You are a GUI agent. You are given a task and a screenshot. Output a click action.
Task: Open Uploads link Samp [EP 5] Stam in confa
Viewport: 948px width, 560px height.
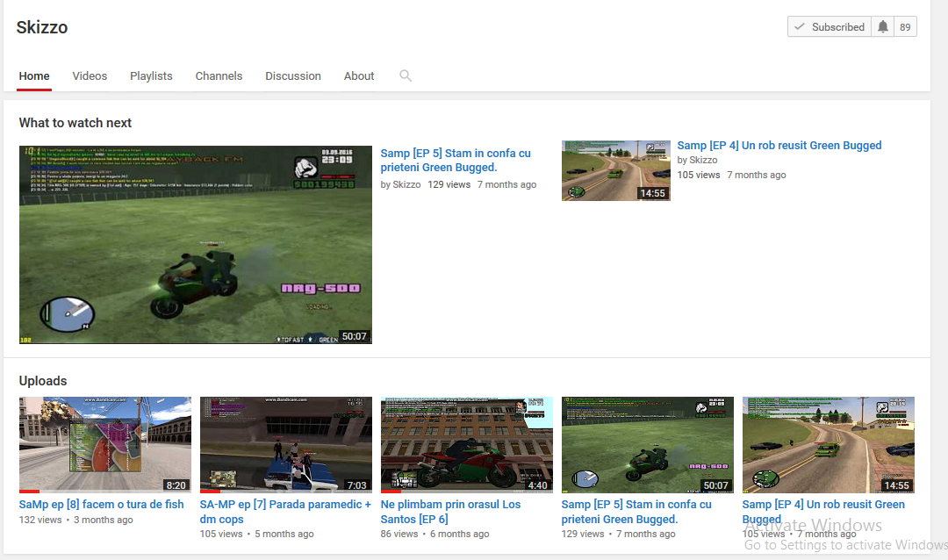click(636, 512)
